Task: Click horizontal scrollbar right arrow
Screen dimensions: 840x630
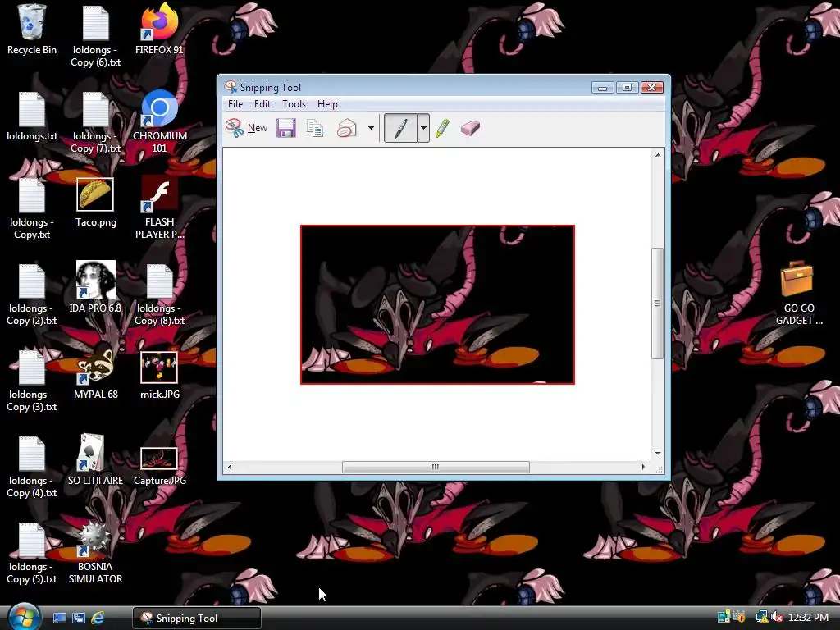Action: click(x=643, y=467)
